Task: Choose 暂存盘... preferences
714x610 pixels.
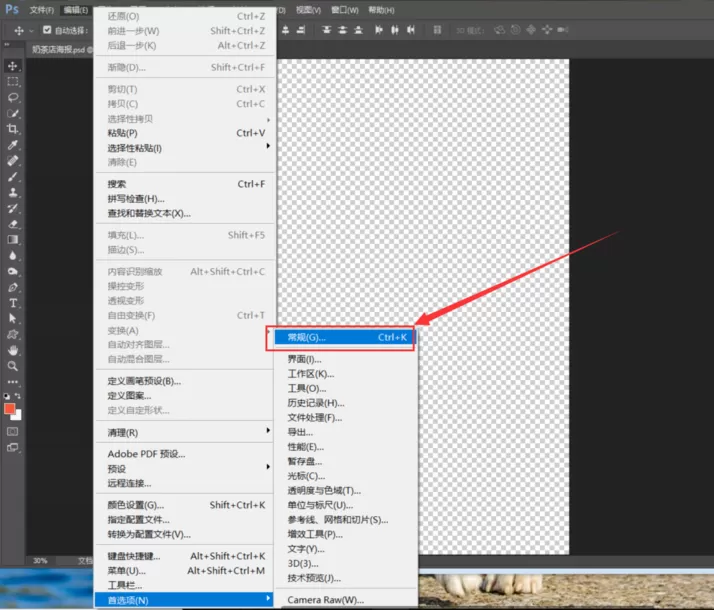Action: tap(346, 461)
